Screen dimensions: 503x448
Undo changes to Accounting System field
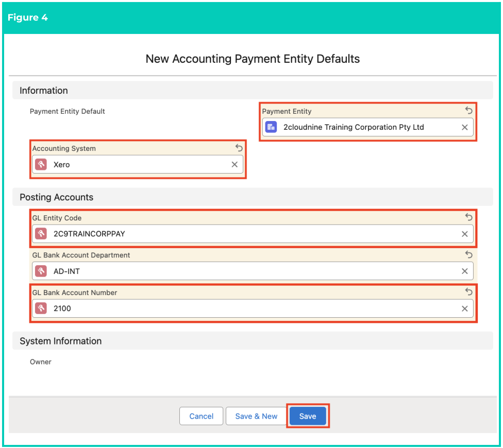tap(239, 148)
